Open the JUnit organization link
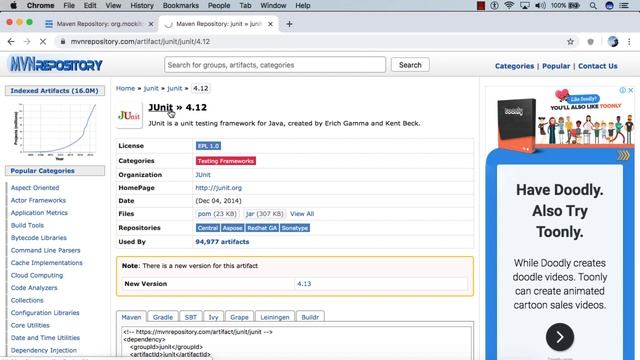The width and height of the screenshot is (640, 360). pyautogui.click(x=203, y=175)
